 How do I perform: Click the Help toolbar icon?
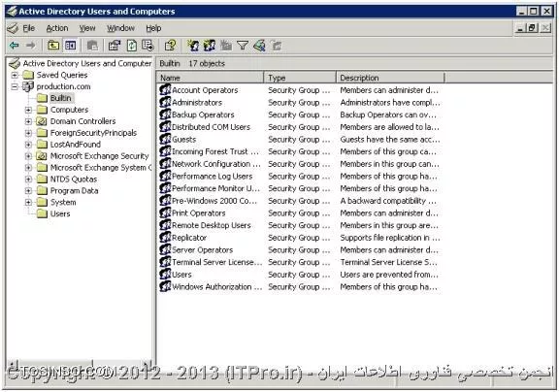(x=171, y=46)
